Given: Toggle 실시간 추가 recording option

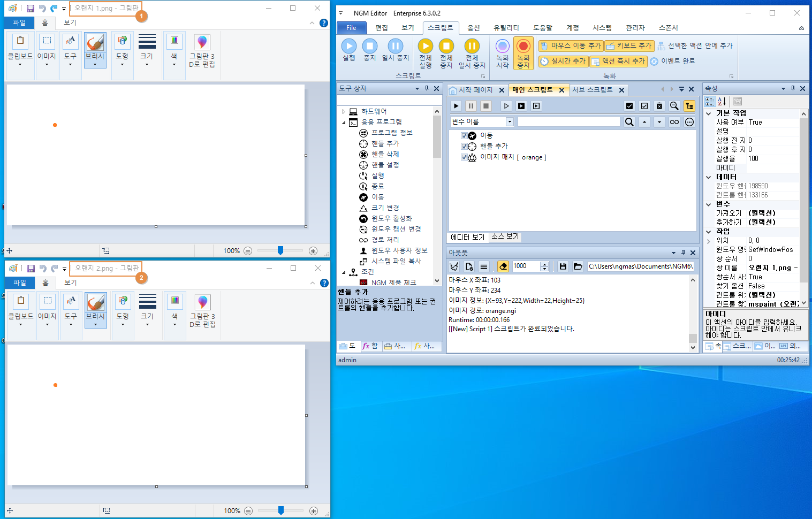Looking at the screenshot, I should [563, 62].
